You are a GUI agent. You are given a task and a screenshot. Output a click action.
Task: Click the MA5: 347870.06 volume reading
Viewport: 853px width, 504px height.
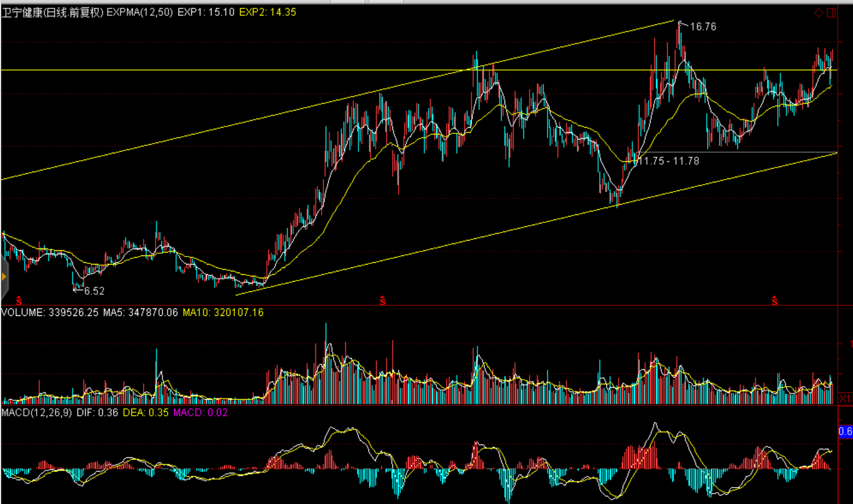(x=140, y=312)
